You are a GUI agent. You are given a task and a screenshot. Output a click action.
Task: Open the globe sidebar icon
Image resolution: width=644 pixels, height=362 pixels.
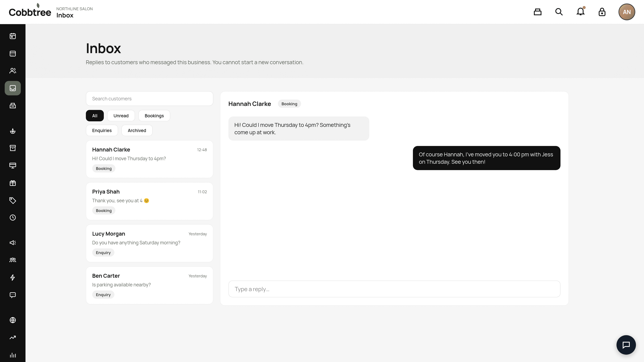(x=13, y=320)
